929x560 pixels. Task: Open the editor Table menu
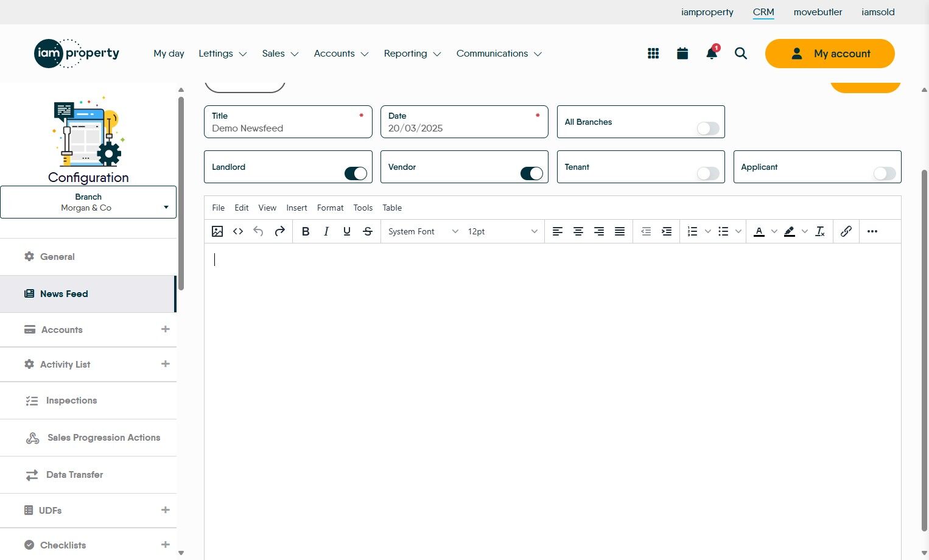tap(392, 208)
